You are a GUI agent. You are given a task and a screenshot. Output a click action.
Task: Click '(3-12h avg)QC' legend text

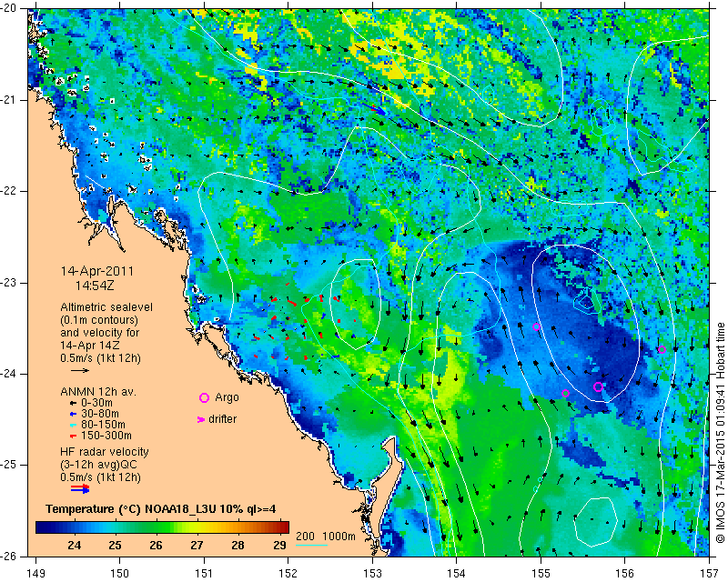[x=98, y=465]
